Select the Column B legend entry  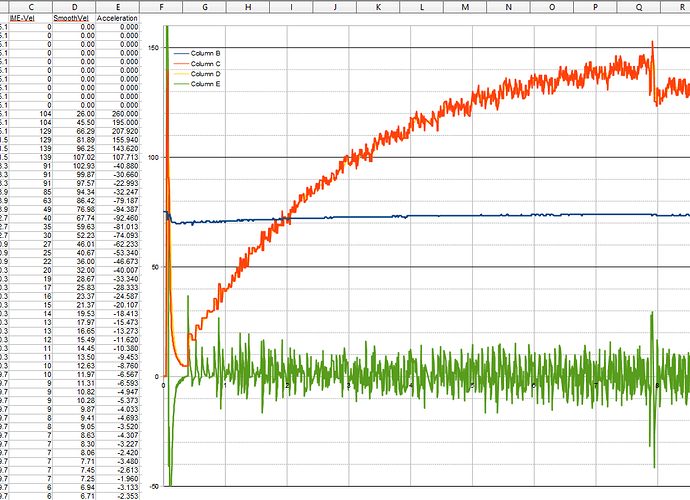pos(197,53)
